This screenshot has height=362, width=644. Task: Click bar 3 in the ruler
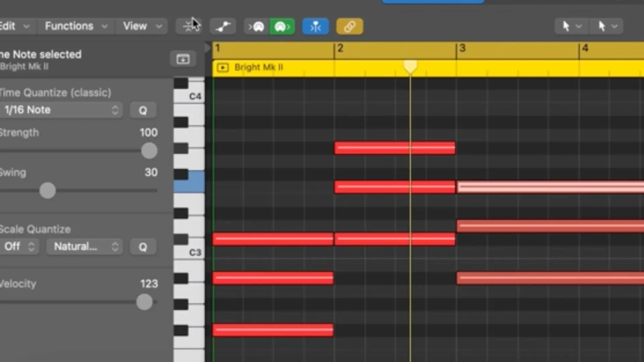point(463,48)
